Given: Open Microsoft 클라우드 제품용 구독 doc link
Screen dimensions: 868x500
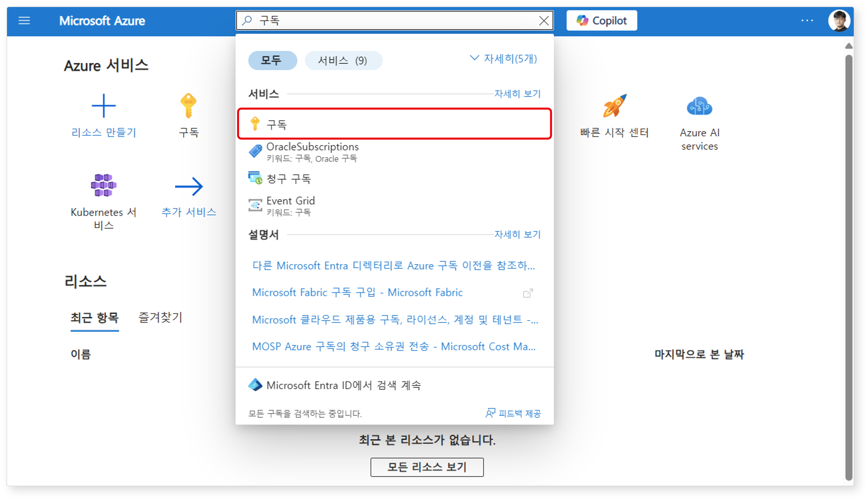Looking at the screenshot, I should click(x=395, y=319).
